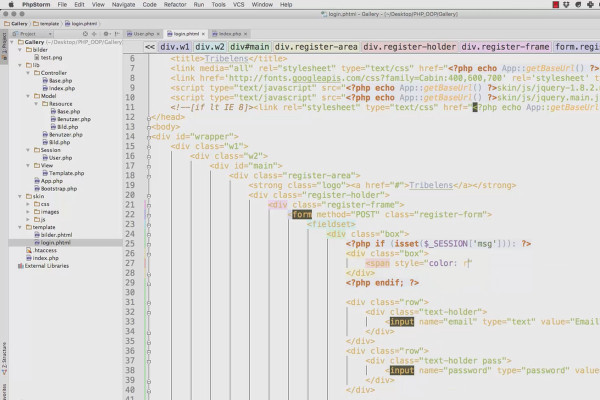The height and width of the screenshot is (400, 600).
Task: Collapse the Session folder arrow
Action: [x=28, y=150]
